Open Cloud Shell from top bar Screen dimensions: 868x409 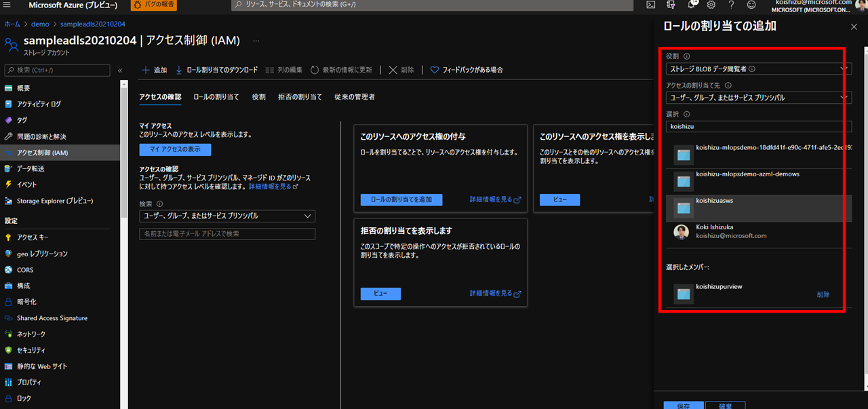(651, 5)
